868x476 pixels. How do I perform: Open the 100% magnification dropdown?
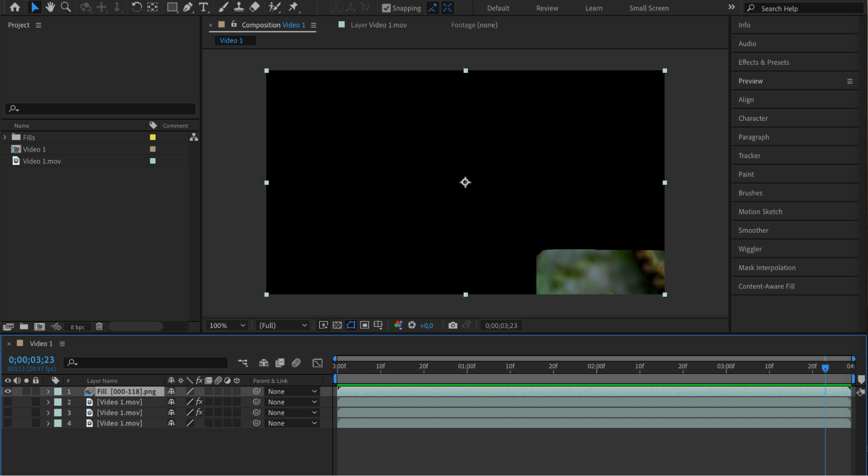click(x=227, y=325)
